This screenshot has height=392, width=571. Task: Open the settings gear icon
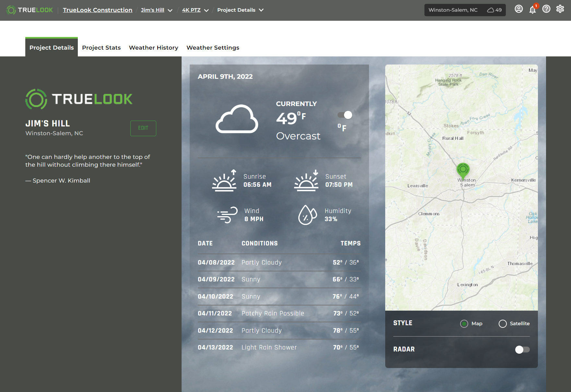[560, 9]
